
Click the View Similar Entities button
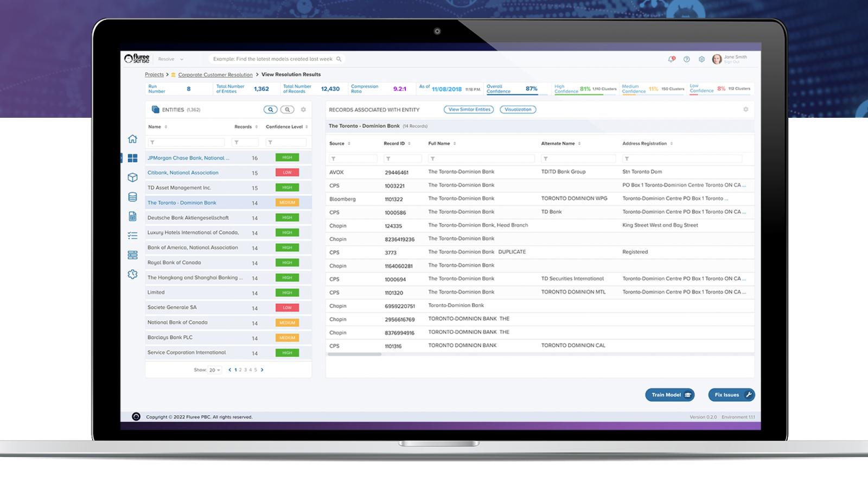(x=469, y=110)
